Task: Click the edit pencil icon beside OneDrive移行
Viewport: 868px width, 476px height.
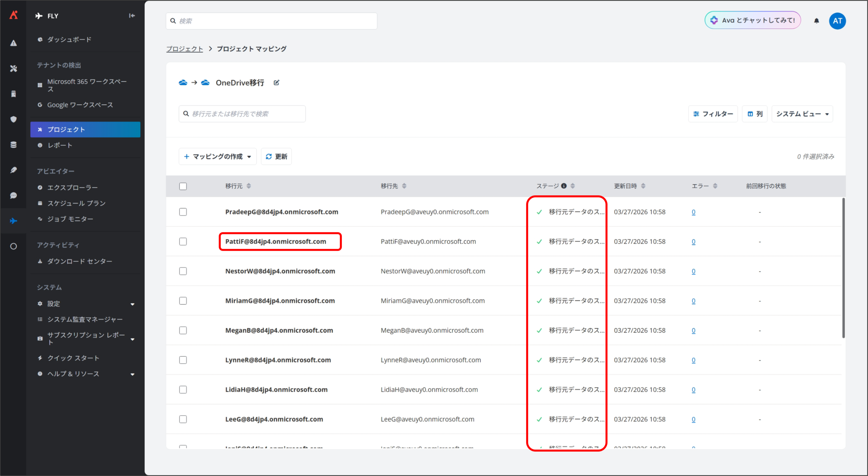Action: pyautogui.click(x=276, y=83)
